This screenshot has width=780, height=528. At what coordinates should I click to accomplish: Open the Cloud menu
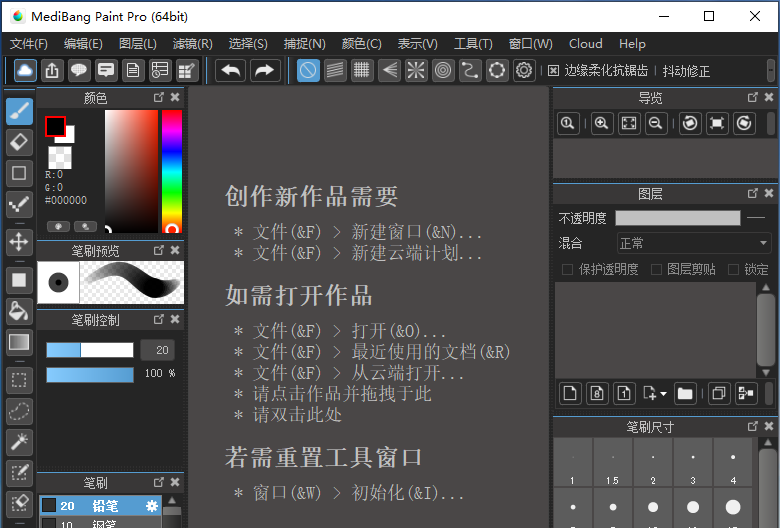pos(585,44)
